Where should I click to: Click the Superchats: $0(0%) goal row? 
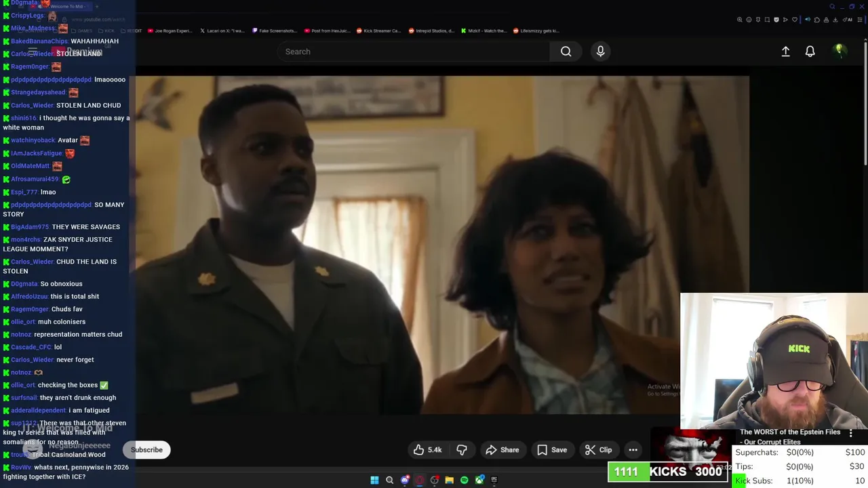point(800,453)
